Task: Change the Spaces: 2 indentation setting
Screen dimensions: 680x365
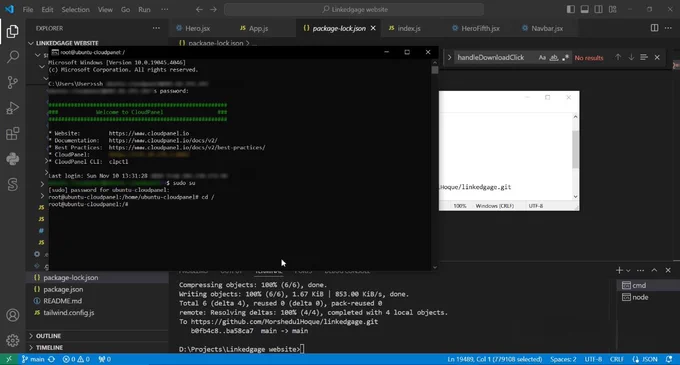Action: coord(563,359)
